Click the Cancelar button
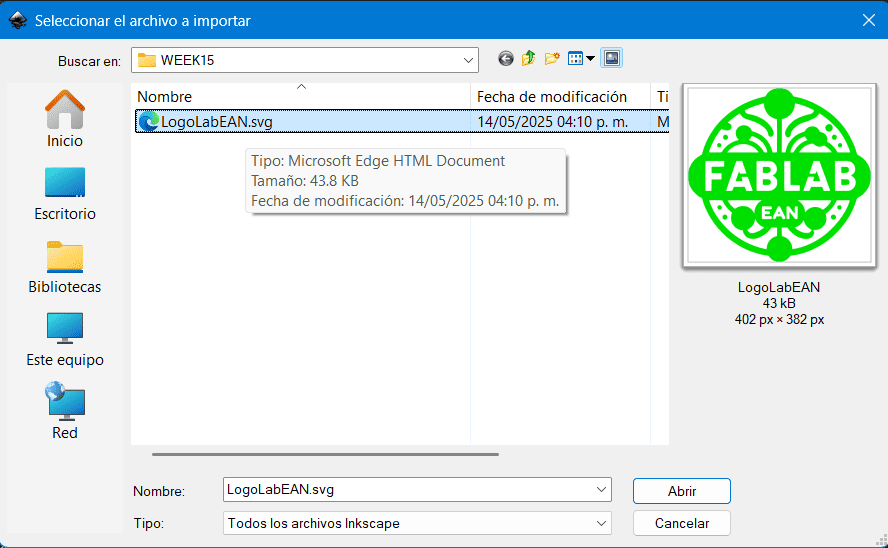The width and height of the screenshot is (888, 548). pyautogui.click(x=681, y=523)
